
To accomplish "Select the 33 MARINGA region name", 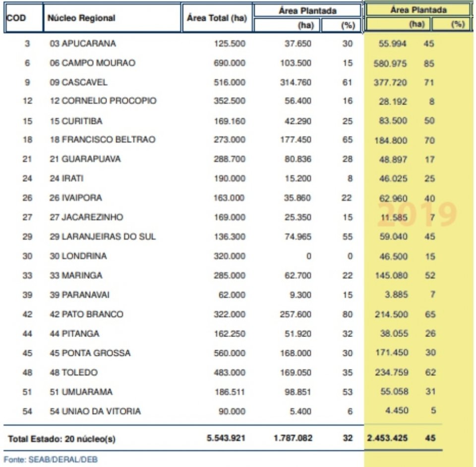I will (x=76, y=275).
